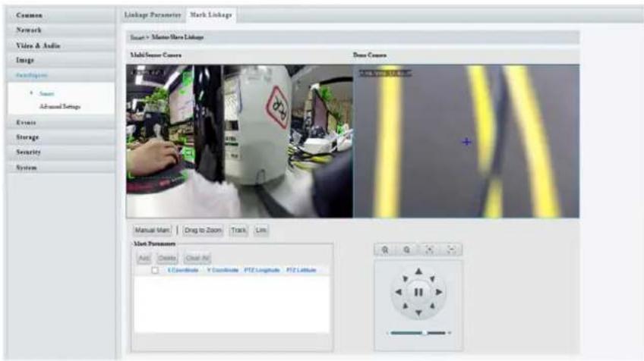The image size is (644, 361).
Task: Pan the PTZ camera right arrow
Action: [439, 292]
